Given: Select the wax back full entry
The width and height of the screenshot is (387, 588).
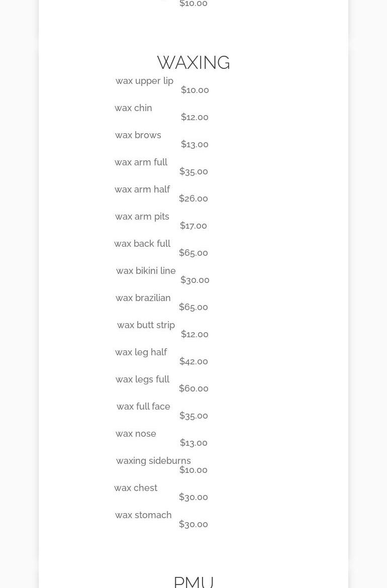Looking at the screenshot, I should 142,244.
